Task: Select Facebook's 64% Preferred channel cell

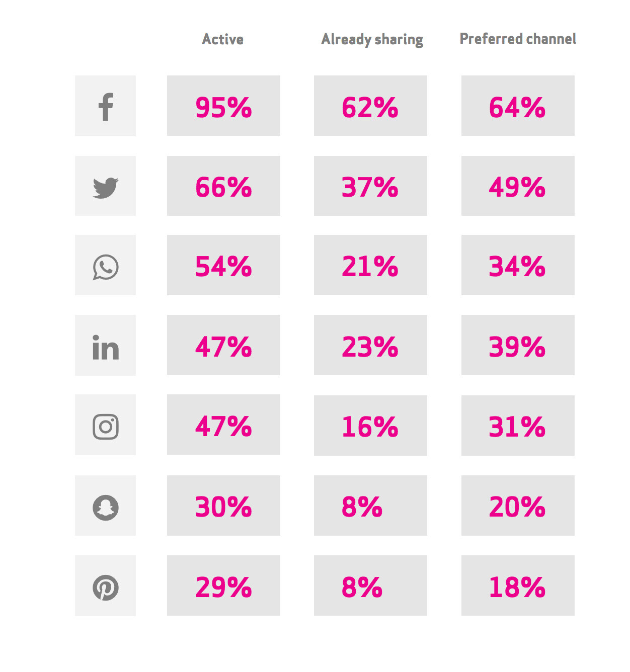Action: click(518, 106)
